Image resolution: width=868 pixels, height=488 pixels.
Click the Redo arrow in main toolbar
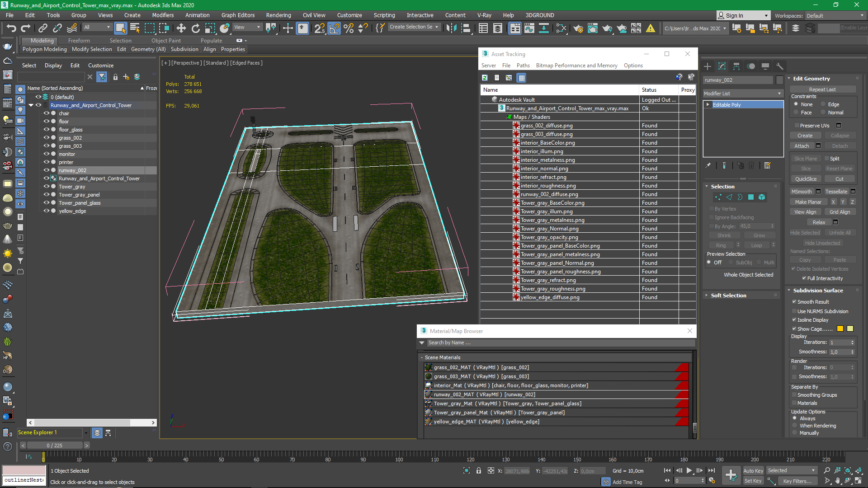(26, 28)
